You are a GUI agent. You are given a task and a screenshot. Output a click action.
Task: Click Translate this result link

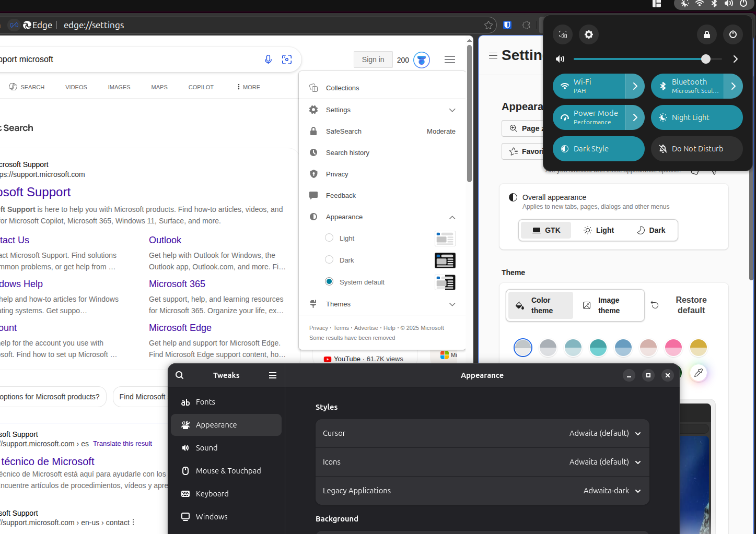122,444
